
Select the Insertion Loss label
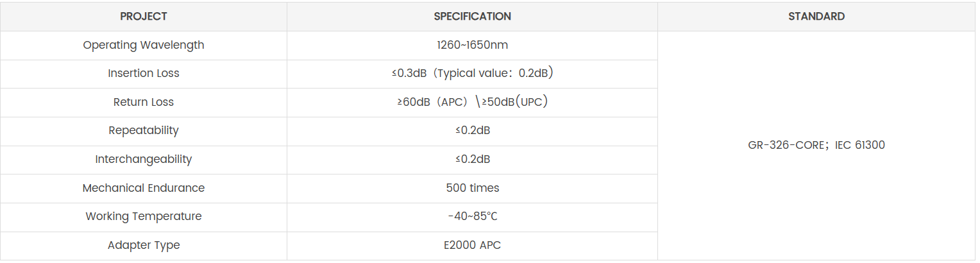tap(144, 73)
